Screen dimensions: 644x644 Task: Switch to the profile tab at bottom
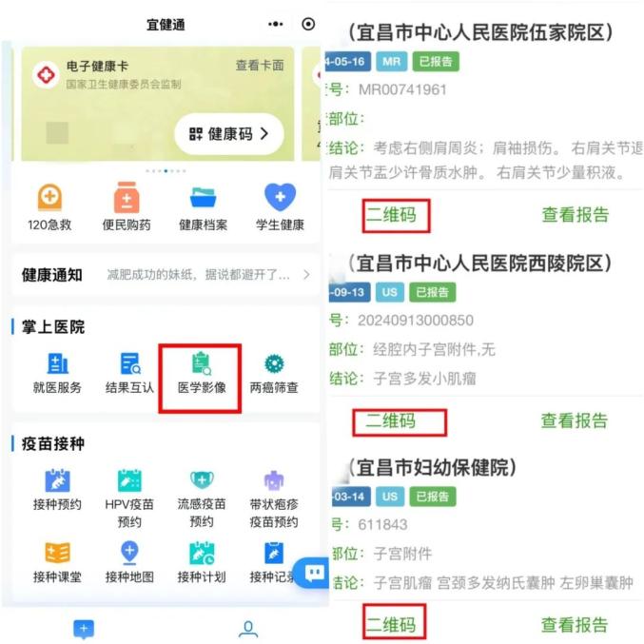[x=248, y=629]
